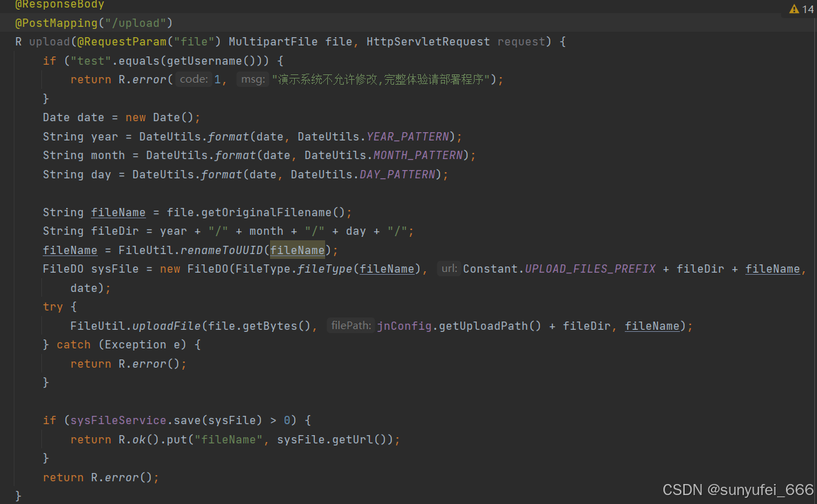Click HttpServletRequest parameter type
817x504 pixels.
(428, 41)
